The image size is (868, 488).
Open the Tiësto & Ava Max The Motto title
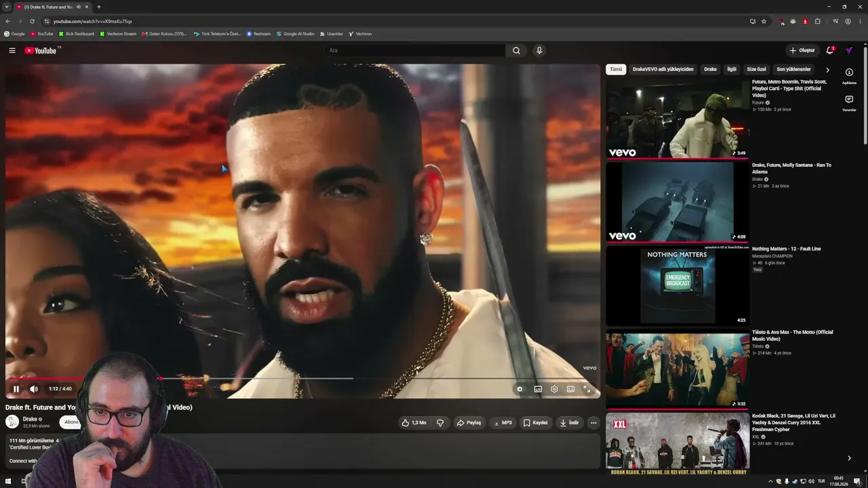point(792,335)
